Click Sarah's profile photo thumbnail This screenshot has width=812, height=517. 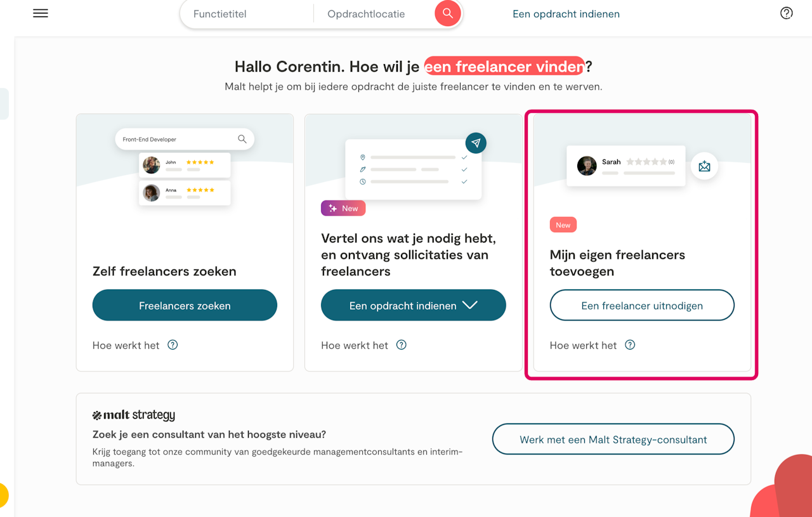587,166
